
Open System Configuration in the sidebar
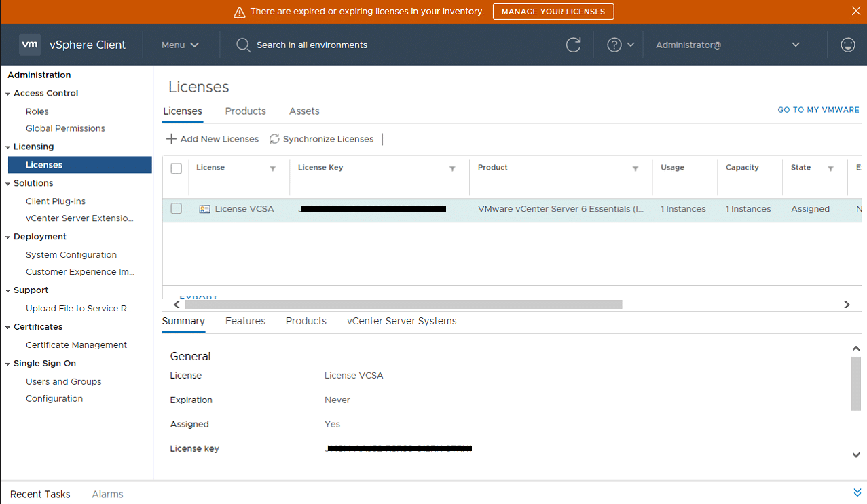tap(71, 255)
